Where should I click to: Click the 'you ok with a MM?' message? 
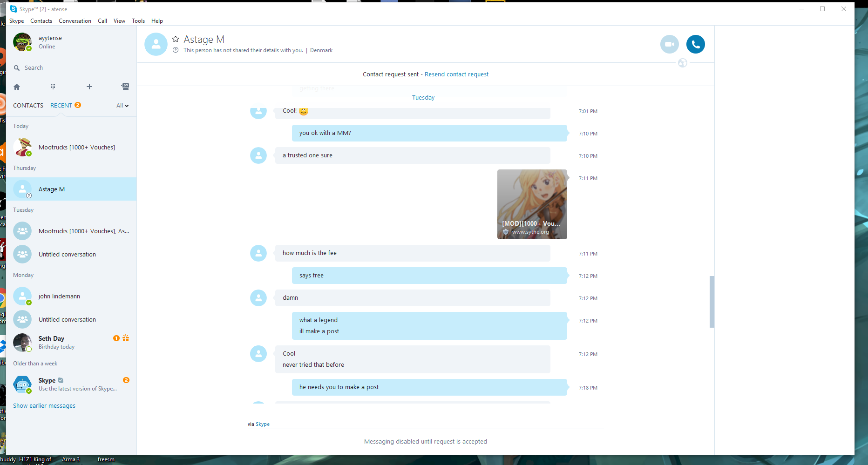pyautogui.click(x=429, y=133)
